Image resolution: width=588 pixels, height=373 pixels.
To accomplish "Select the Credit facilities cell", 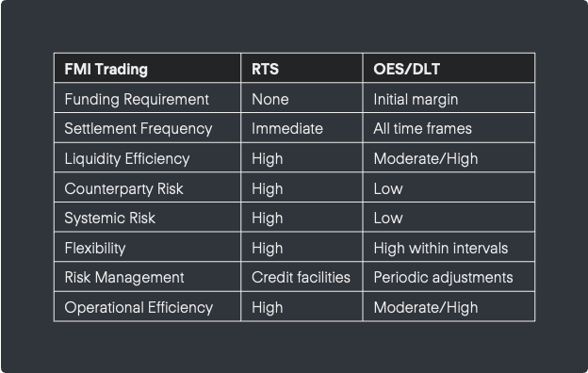I will pyautogui.click(x=302, y=277).
